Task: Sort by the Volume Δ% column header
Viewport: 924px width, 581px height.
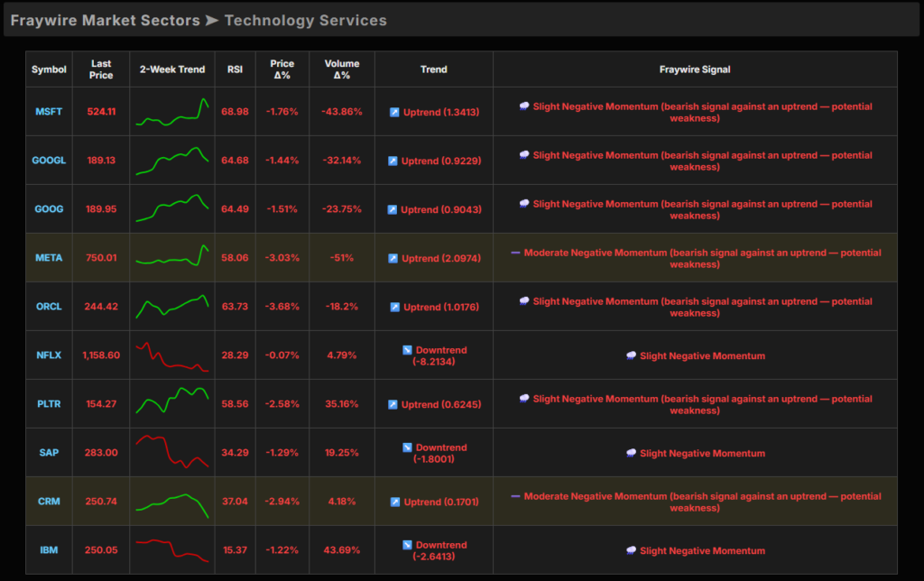Action: coord(341,69)
